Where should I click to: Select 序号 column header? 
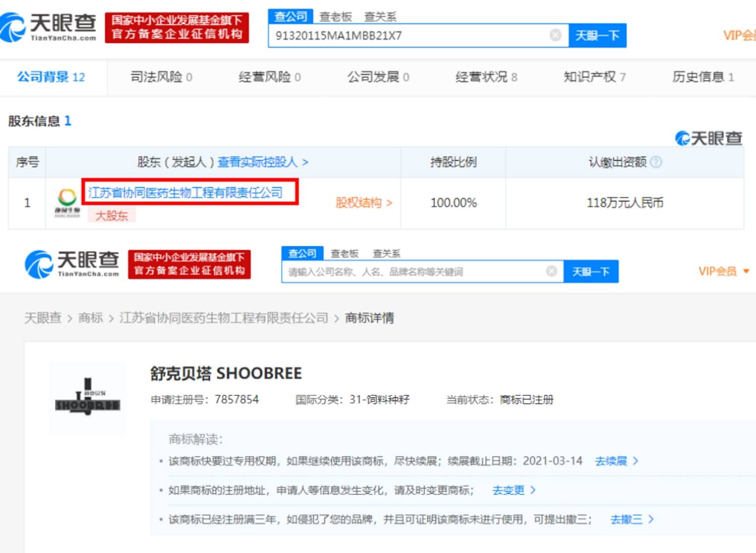pos(27,162)
